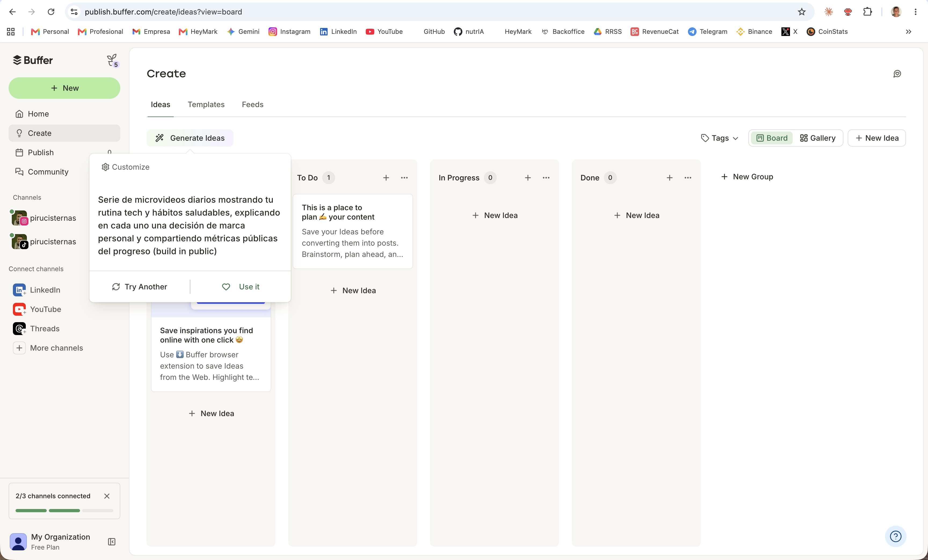The width and height of the screenshot is (928, 560).
Task: Open three-dots menu of In Progress column
Action: [x=546, y=178]
